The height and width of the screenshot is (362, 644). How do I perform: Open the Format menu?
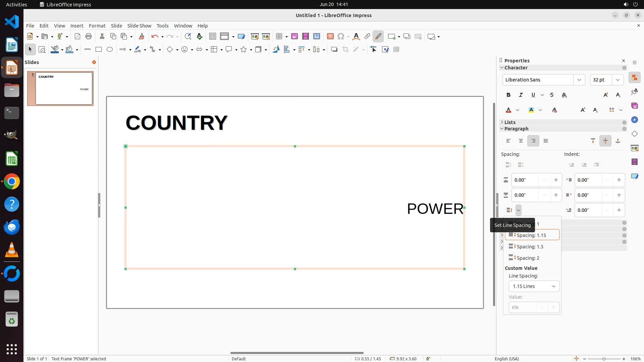pos(97,26)
